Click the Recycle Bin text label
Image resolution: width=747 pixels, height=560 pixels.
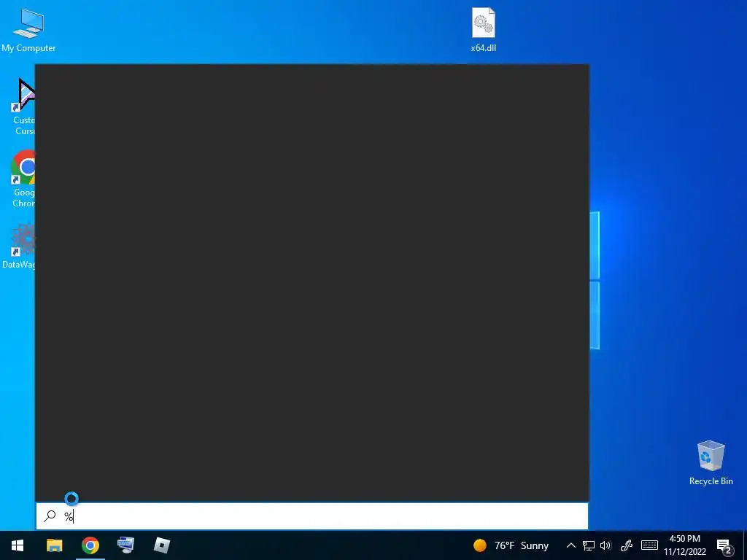click(711, 481)
